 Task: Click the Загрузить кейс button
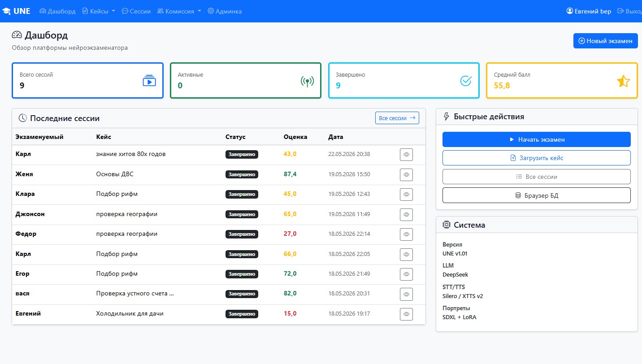click(537, 158)
